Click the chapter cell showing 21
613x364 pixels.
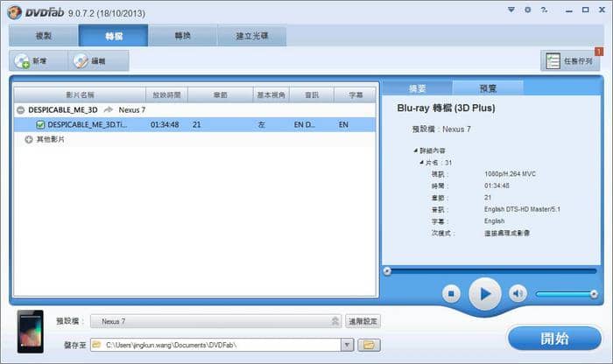[x=197, y=124]
